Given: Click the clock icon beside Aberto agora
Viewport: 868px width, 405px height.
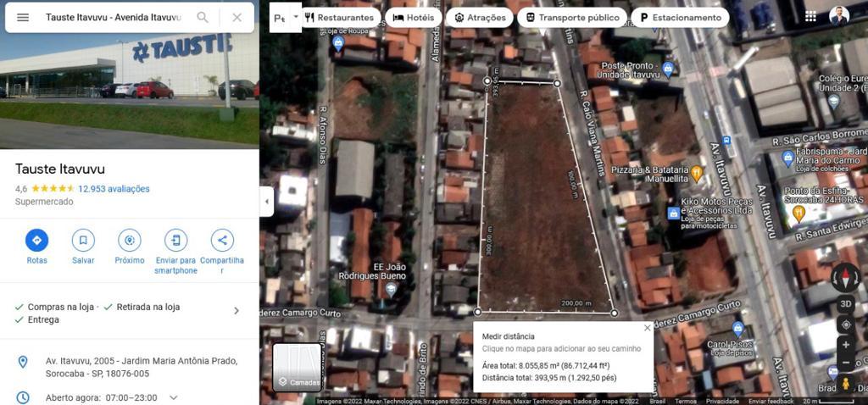Looking at the screenshot, I should coord(23,397).
